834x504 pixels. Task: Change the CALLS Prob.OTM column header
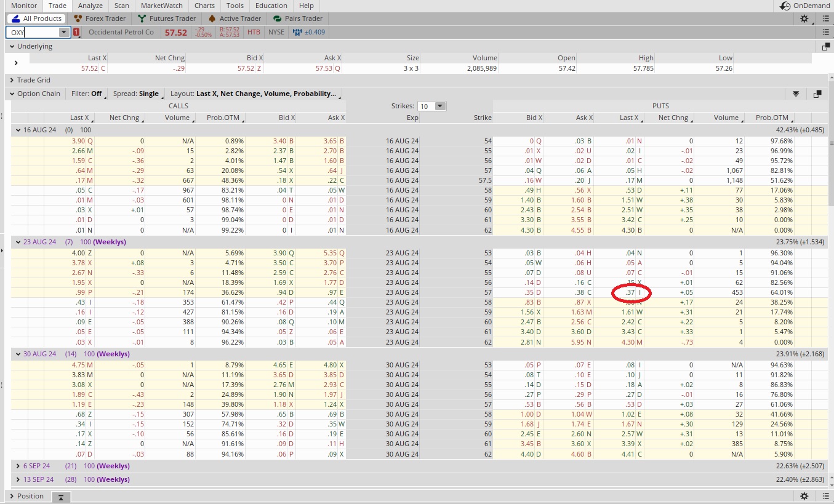tap(220, 118)
